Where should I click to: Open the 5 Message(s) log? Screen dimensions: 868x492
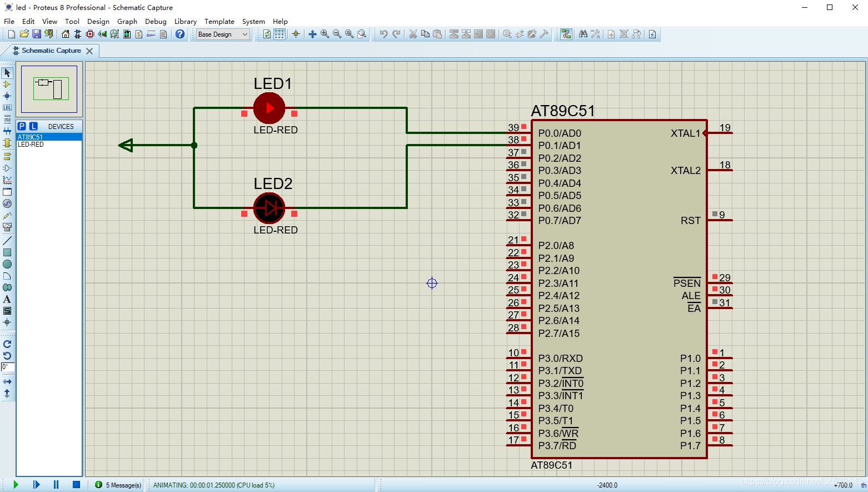tap(118, 485)
